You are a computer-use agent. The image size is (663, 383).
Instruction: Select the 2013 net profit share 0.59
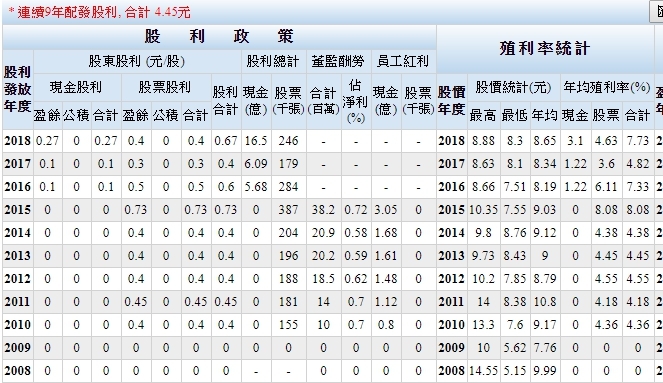[356, 256]
